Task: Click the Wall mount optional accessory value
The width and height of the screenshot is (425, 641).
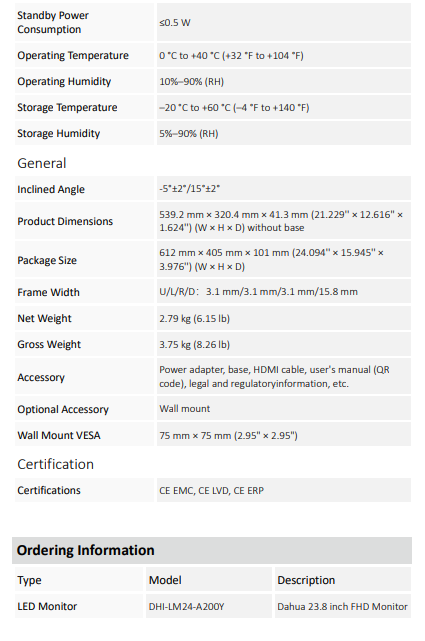Action: point(185,409)
